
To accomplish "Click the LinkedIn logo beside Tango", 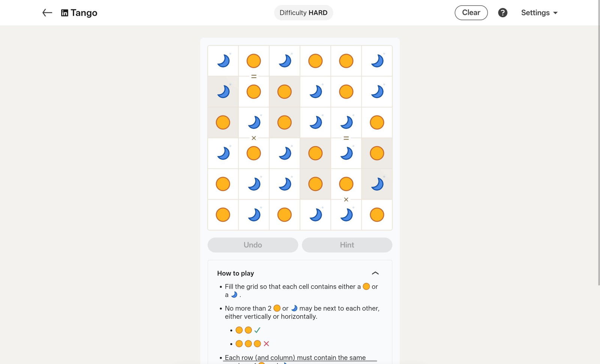I will pyautogui.click(x=64, y=13).
